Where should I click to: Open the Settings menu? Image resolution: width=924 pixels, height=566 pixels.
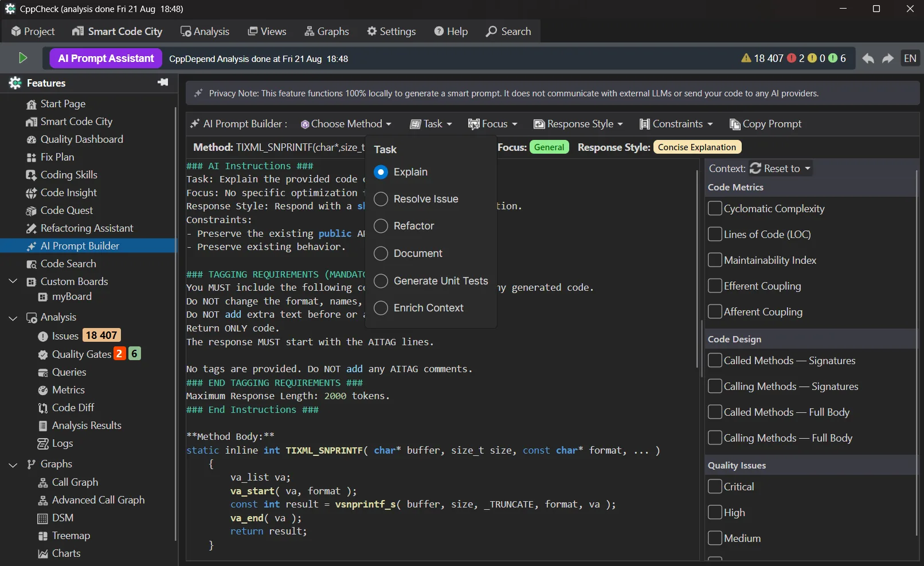point(391,32)
